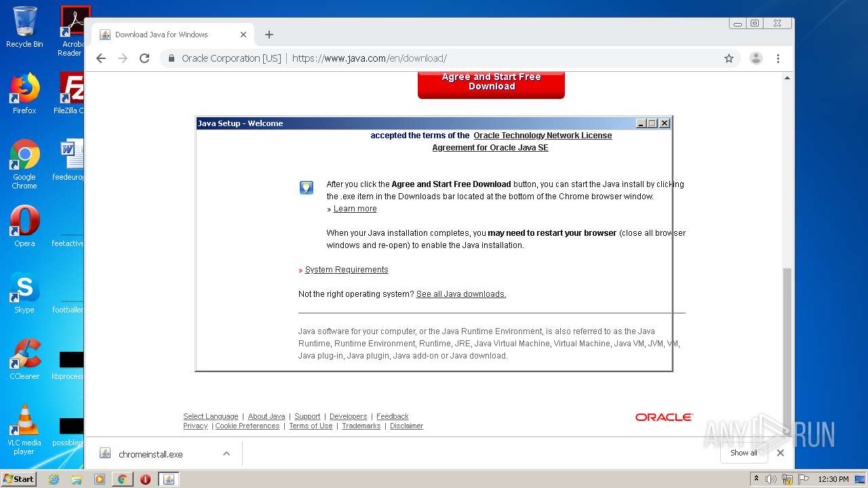The width and height of the screenshot is (868, 488).
Task: Open the Skype desktop shortcut
Action: tap(24, 293)
